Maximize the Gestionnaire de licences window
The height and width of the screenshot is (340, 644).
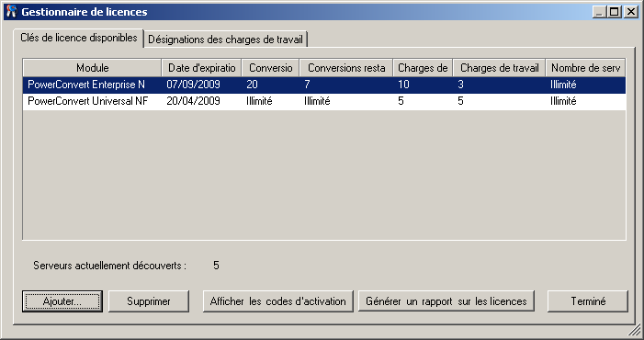[x=615, y=12]
